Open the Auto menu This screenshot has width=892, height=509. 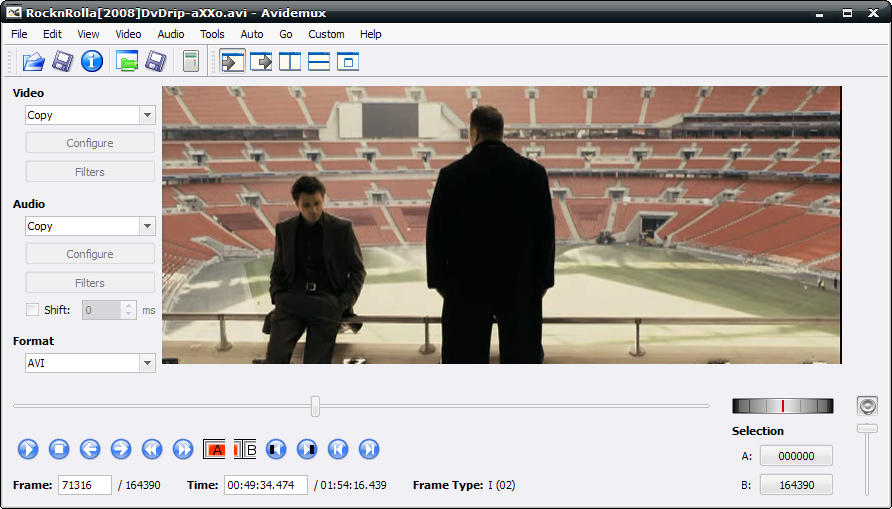coord(251,34)
